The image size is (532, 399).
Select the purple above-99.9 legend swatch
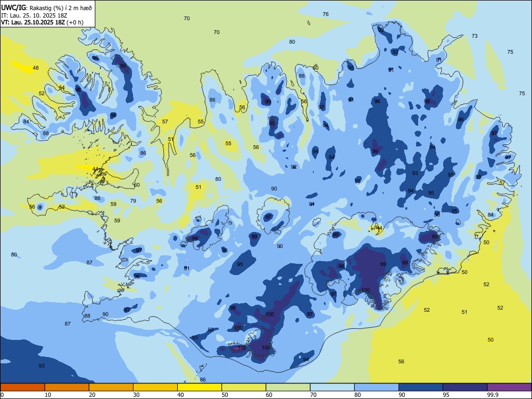[x=509, y=387]
